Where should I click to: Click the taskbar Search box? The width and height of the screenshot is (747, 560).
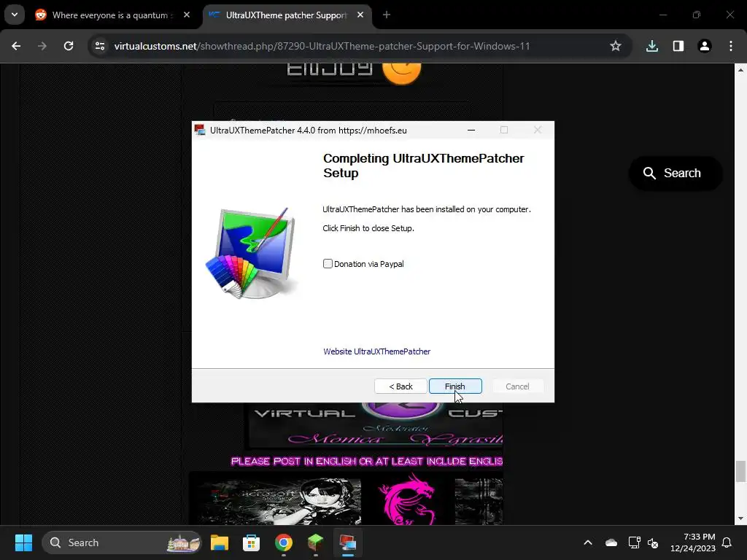(122, 542)
